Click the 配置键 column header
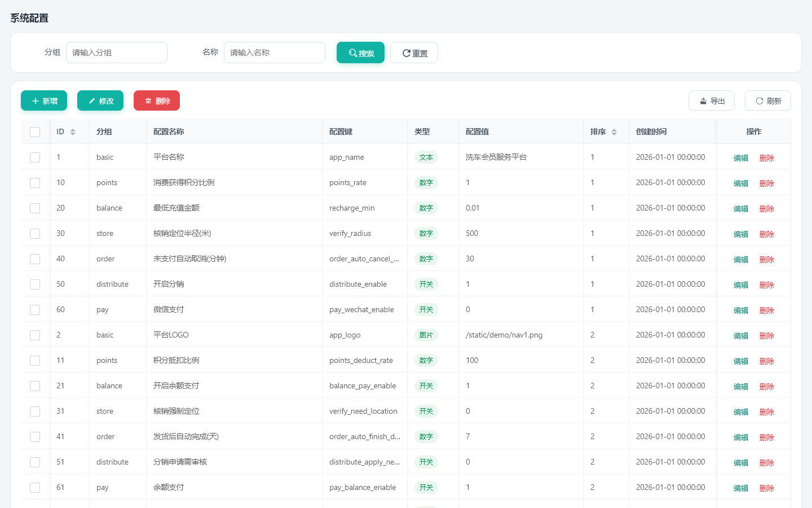This screenshot has height=508, width=812. coord(341,132)
